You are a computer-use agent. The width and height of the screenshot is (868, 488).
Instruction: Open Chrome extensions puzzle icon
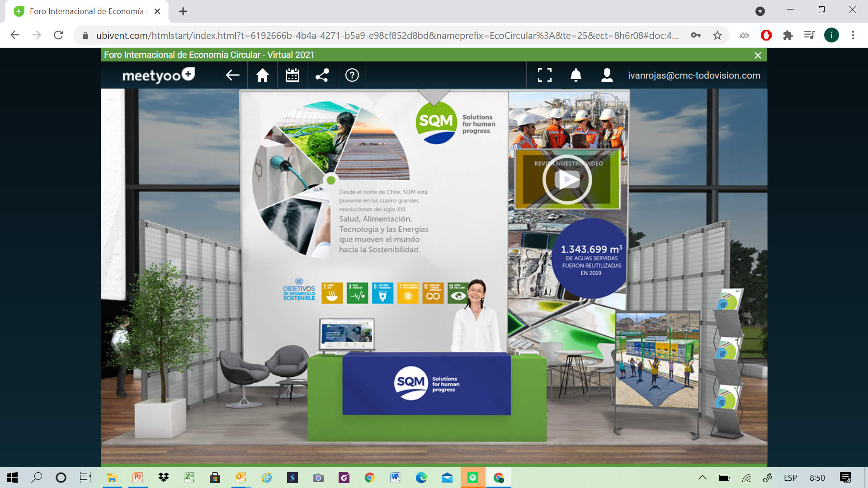(x=788, y=35)
